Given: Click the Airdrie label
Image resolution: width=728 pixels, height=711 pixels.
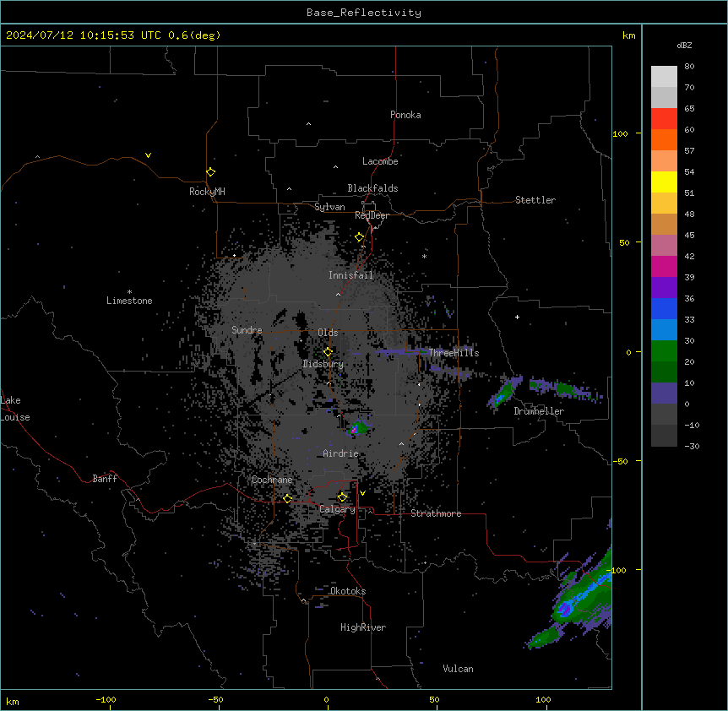Looking at the screenshot, I should [x=340, y=453].
